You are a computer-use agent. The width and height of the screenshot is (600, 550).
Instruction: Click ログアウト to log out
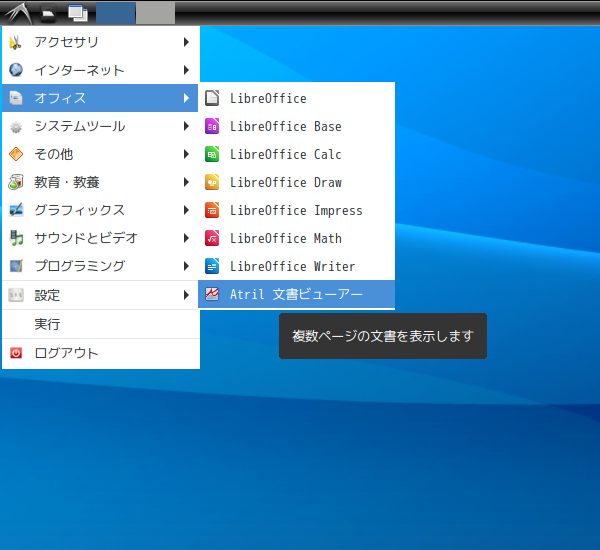(x=66, y=353)
